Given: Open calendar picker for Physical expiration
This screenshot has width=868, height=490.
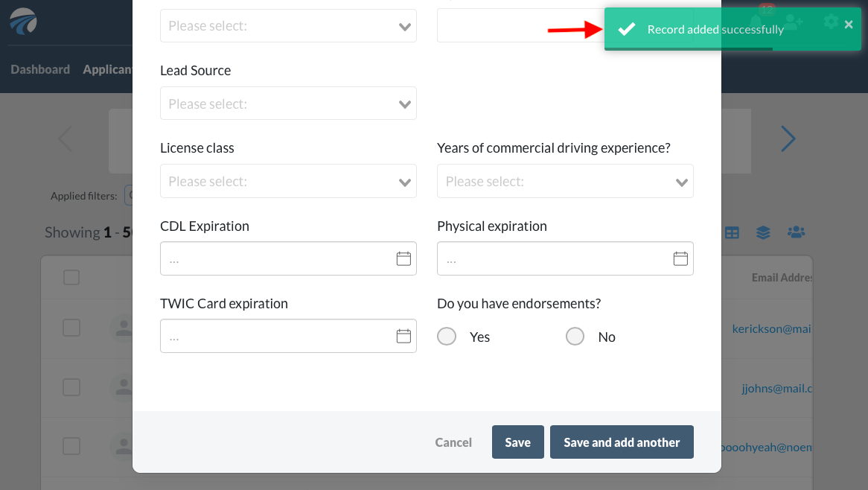Looking at the screenshot, I should click(680, 259).
